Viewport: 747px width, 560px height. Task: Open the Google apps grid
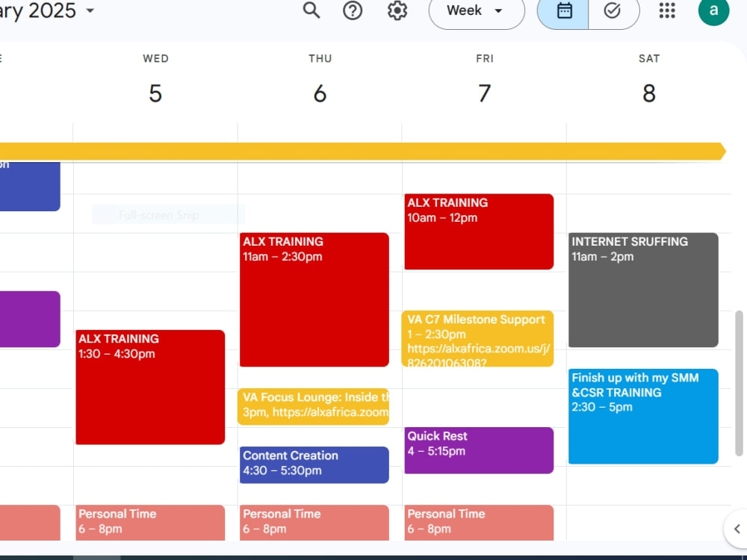[x=667, y=10]
